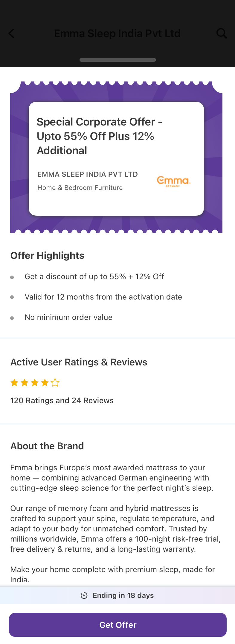Select the No minimum order value highlight
This screenshot has width=235, height=644.
[68, 317]
